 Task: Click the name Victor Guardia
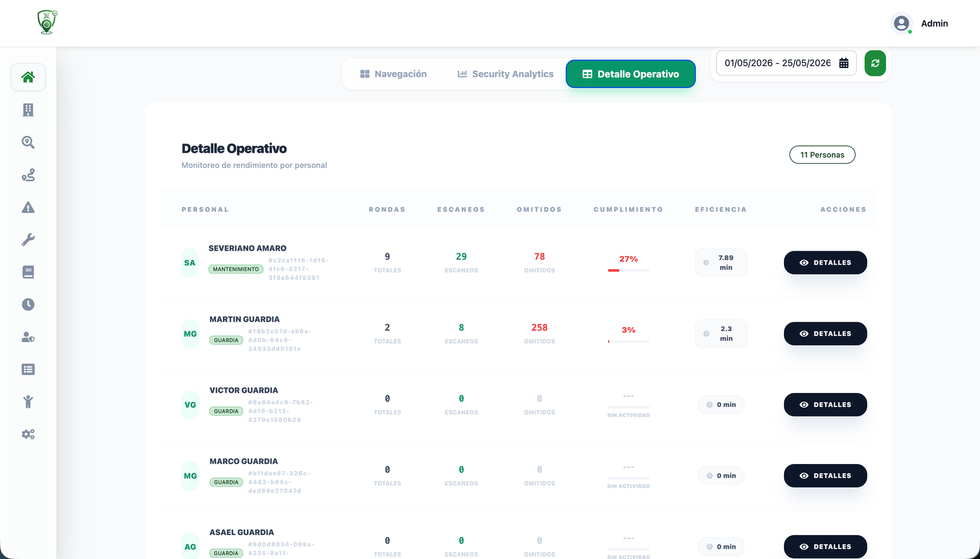pyautogui.click(x=244, y=390)
